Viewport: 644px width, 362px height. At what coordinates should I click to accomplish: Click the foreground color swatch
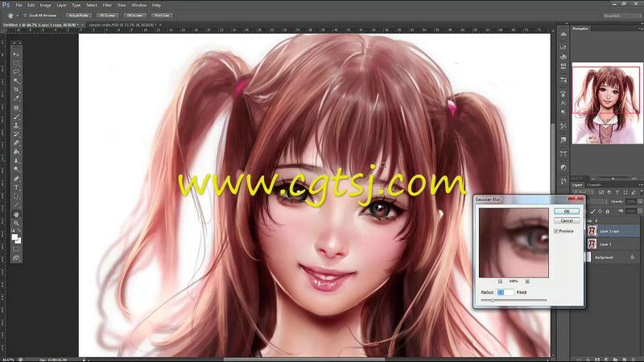pos(14,237)
